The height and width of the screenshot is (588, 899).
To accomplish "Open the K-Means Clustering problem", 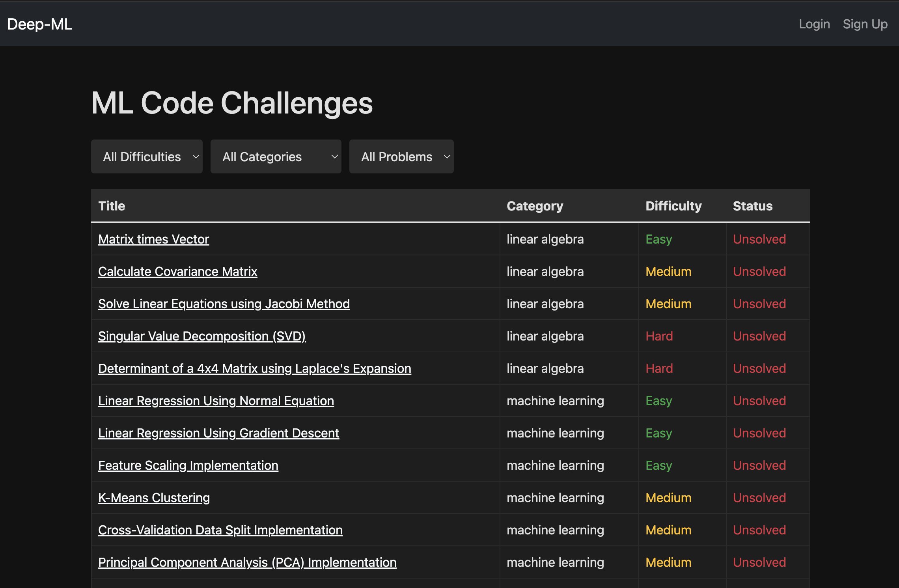I will click(x=154, y=498).
